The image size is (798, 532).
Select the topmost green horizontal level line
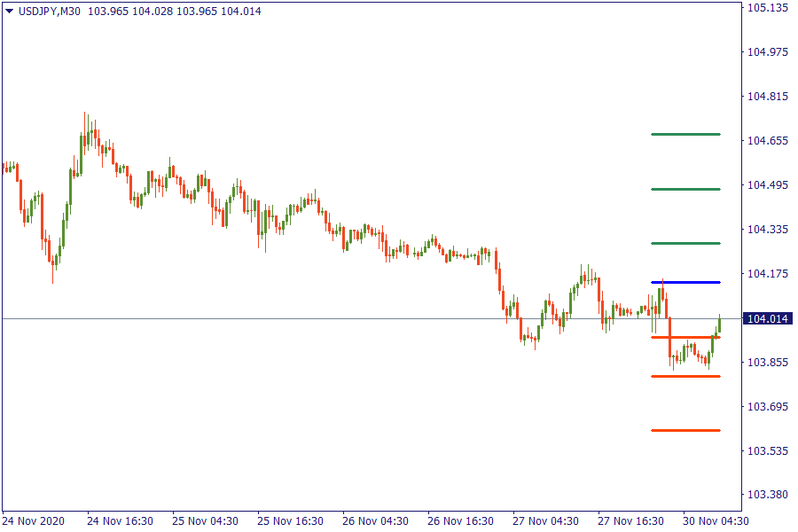tap(685, 135)
